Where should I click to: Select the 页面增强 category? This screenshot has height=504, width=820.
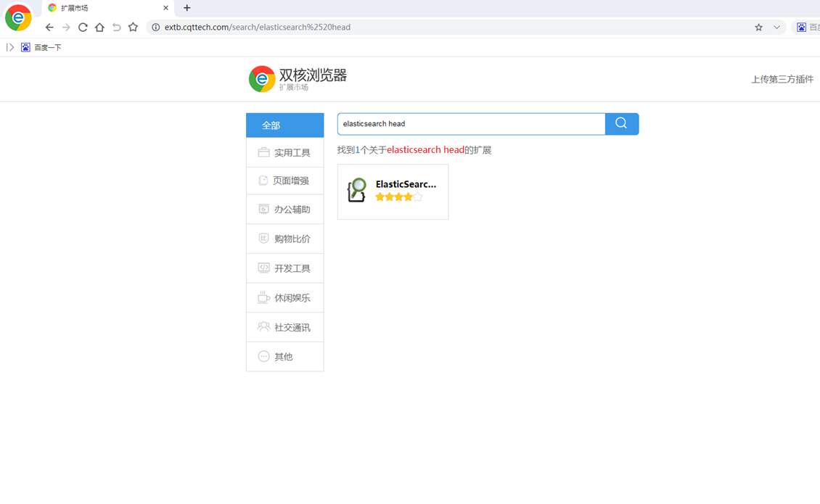(x=285, y=181)
